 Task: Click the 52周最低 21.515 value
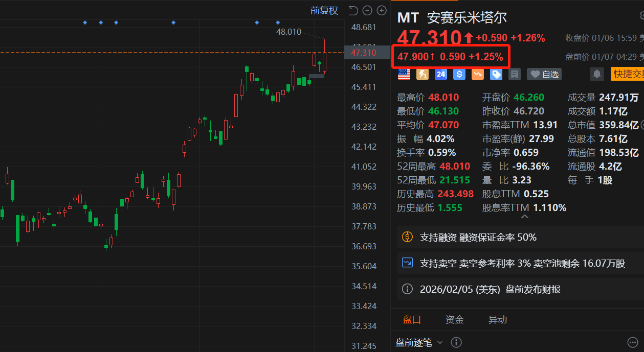coord(454,180)
